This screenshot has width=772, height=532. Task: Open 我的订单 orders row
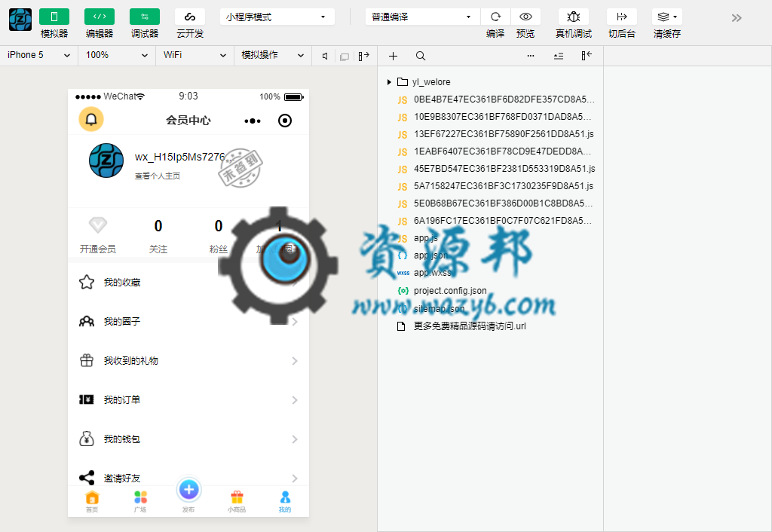coord(188,400)
